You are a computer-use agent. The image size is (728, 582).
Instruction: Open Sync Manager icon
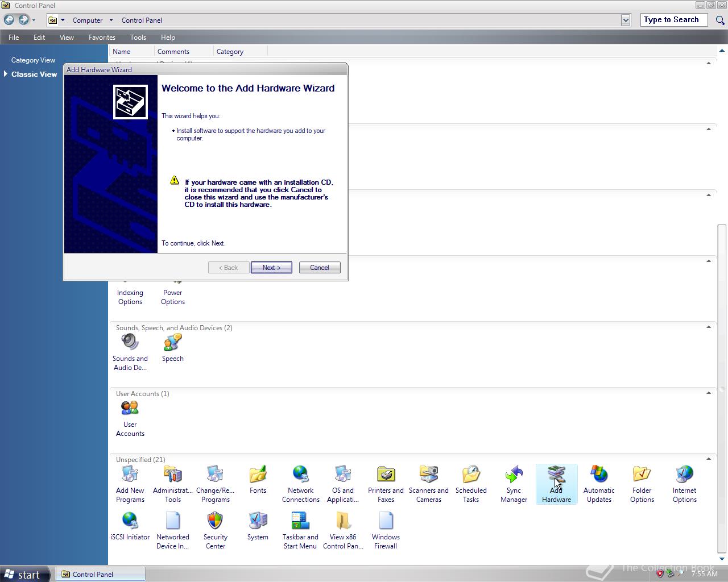tap(514, 484)
